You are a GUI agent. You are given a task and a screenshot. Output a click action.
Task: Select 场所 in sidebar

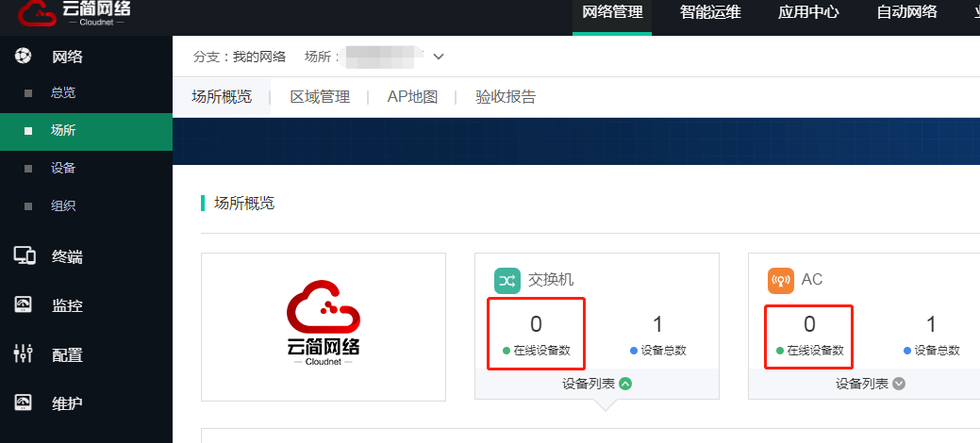[86, 131]
